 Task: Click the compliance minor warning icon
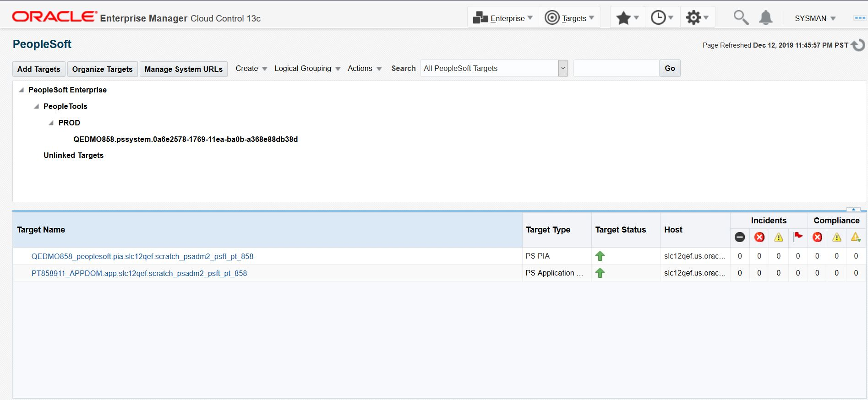[856, 237]
